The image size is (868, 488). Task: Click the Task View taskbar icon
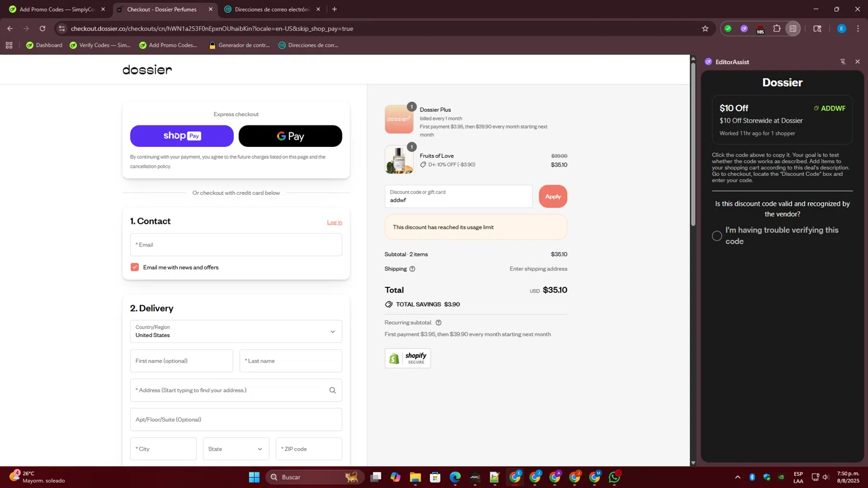tap(376, 477)
